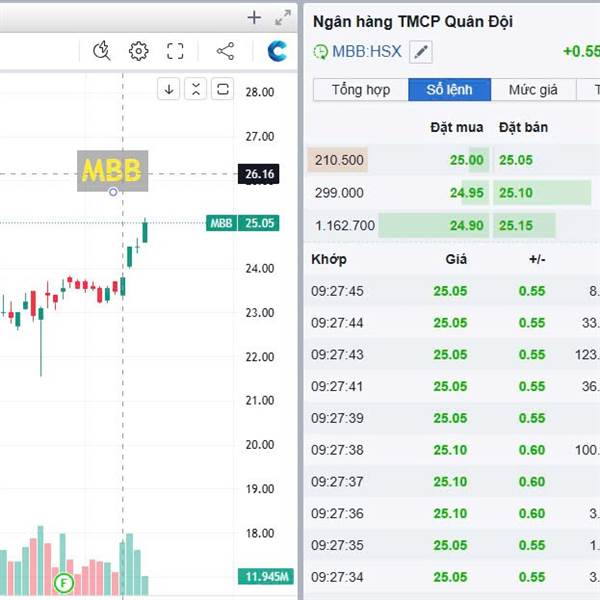This screenshot has width=600, height=600.
Task: Click the bid price 24.95
Action: tap(466, 193)
